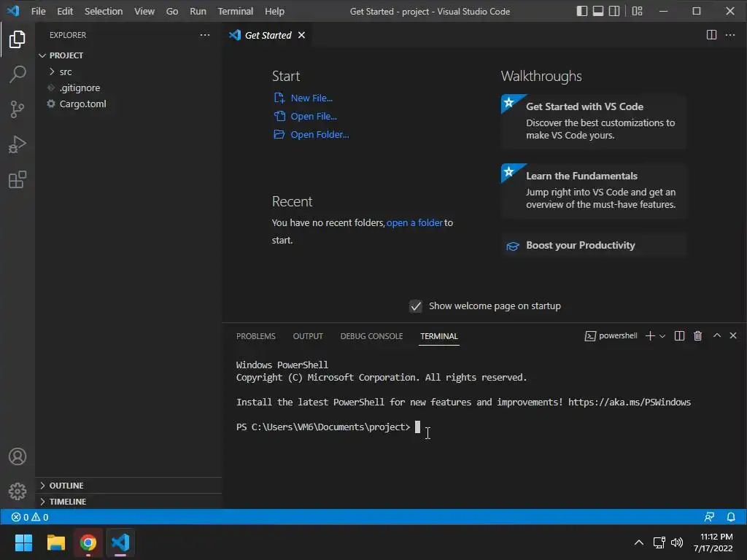This screenshot has height=560, width=747.
Task: Open the Edit menu
Action: coord(65,11)
